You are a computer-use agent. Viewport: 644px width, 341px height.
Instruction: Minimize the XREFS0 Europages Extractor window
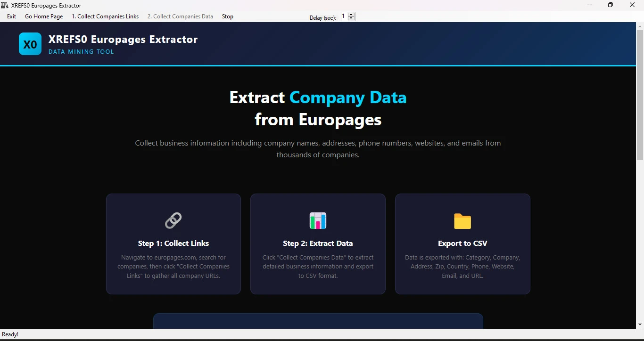click(589, 5)
